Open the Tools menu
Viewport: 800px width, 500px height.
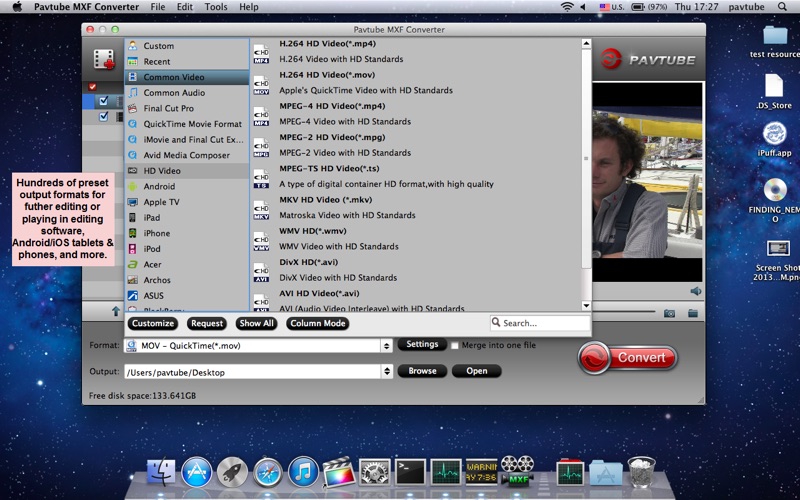[x=216, y=7]
